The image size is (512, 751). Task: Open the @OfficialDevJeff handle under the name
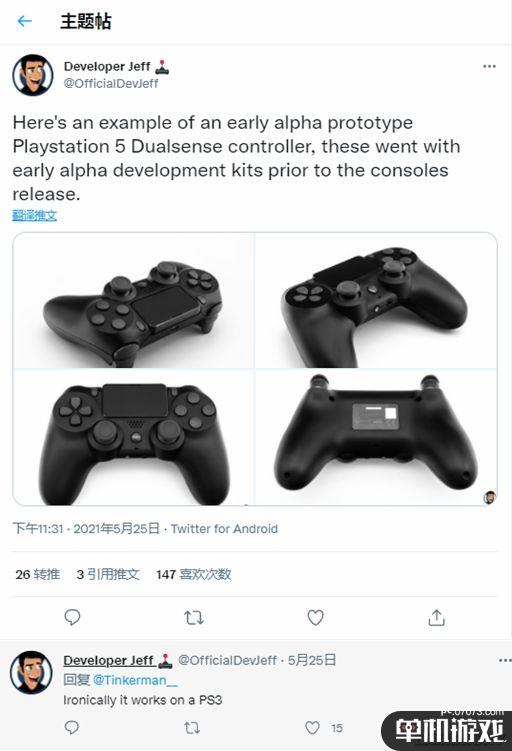tap(111, 83)
